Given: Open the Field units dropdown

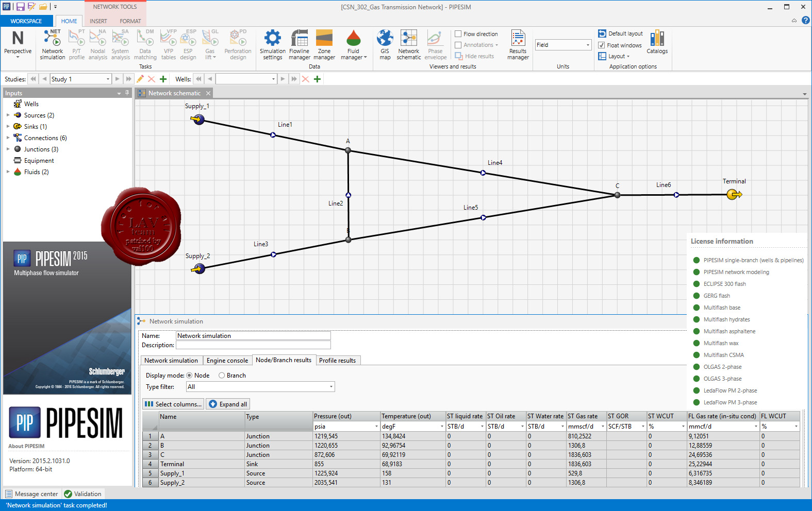Looking at the screenshot, I should point(588,45).
